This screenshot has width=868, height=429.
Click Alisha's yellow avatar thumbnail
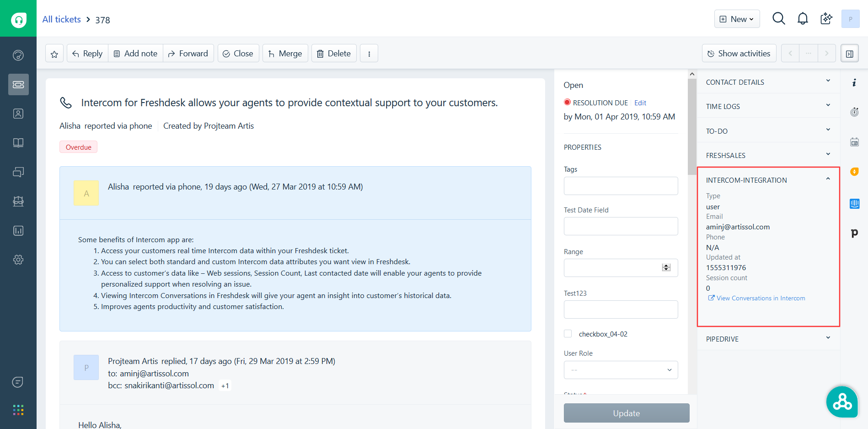[86, 193]
